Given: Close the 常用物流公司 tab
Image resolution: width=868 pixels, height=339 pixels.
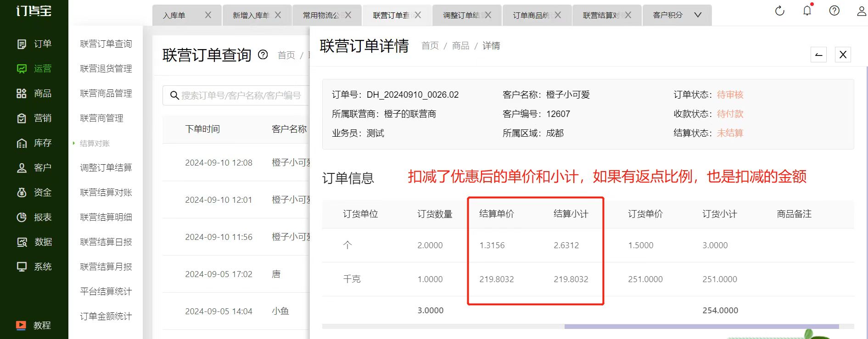Looking at the screenshot, I should [x=348, y=15].
